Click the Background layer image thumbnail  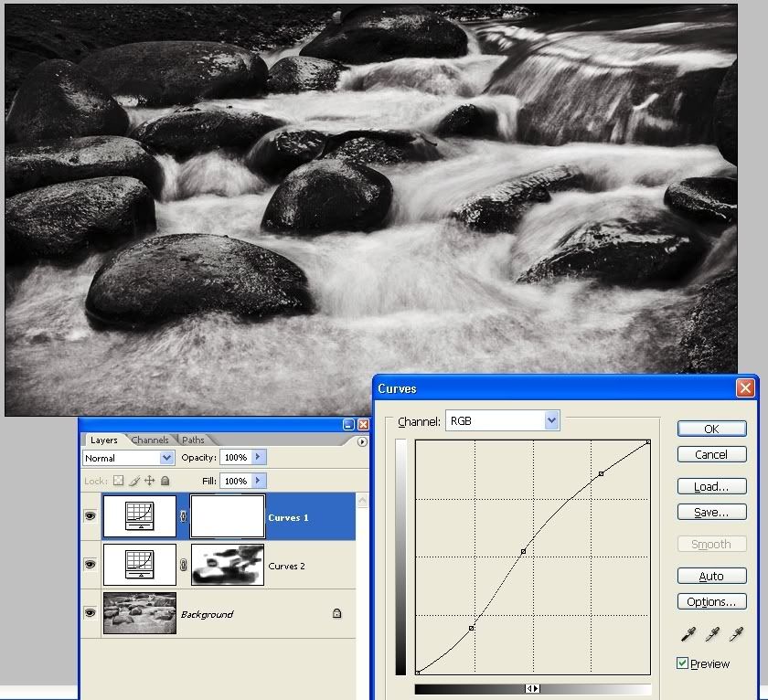click(x=140, y=613)
